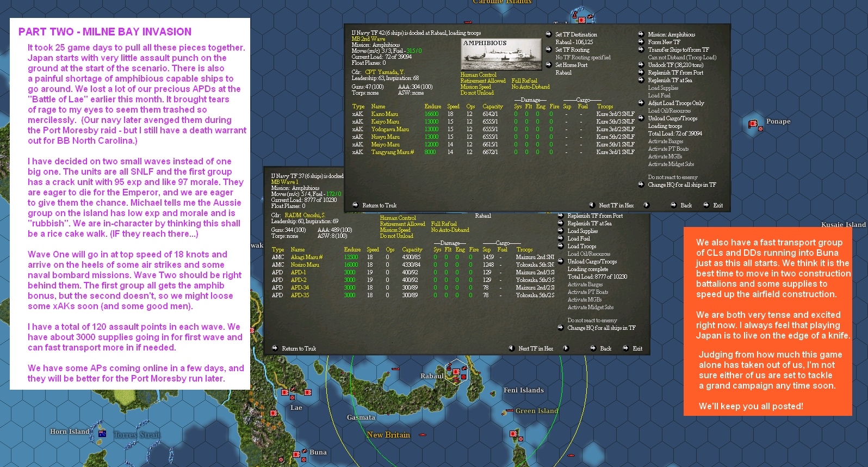Toggle No Auto-Disband in TF 42 panel
The image size is (868, 467).
pos(531,87)
